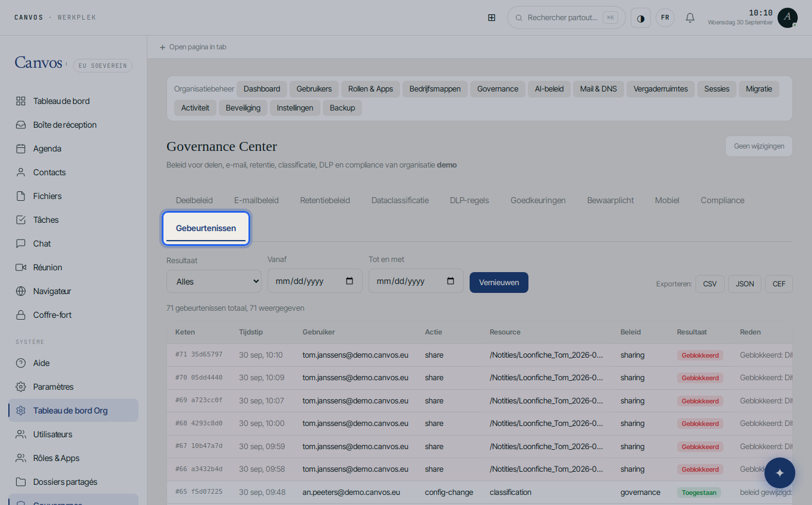Open Contacts in the sidebar
Viewport: 812px width, 505px height.
pyautogui.click(x=74, y=172)
